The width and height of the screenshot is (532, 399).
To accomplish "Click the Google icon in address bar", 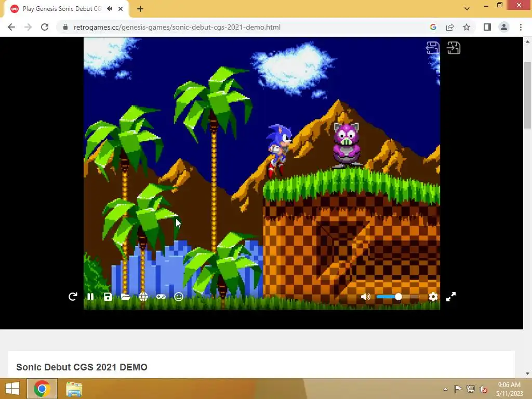I will coord(433,27).
